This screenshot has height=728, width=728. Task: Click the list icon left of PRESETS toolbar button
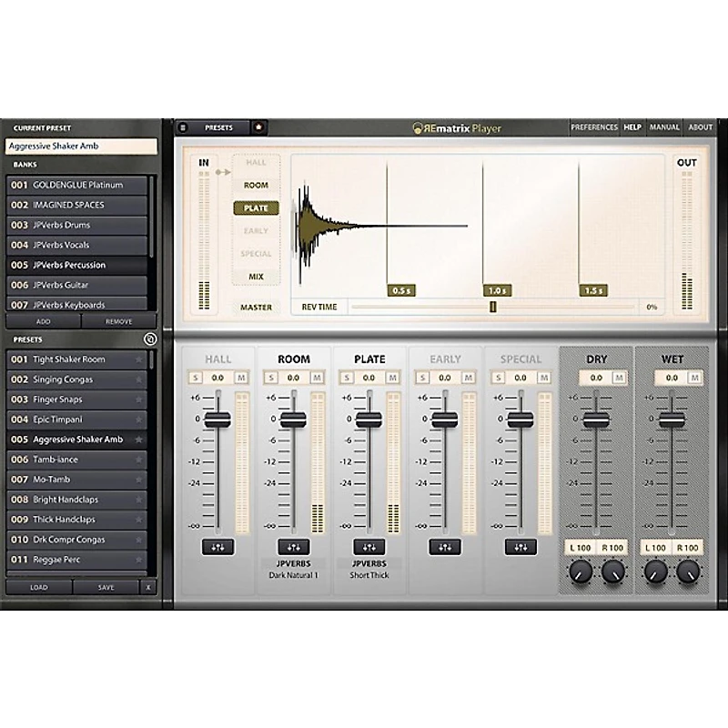click(x=183, y=127)
